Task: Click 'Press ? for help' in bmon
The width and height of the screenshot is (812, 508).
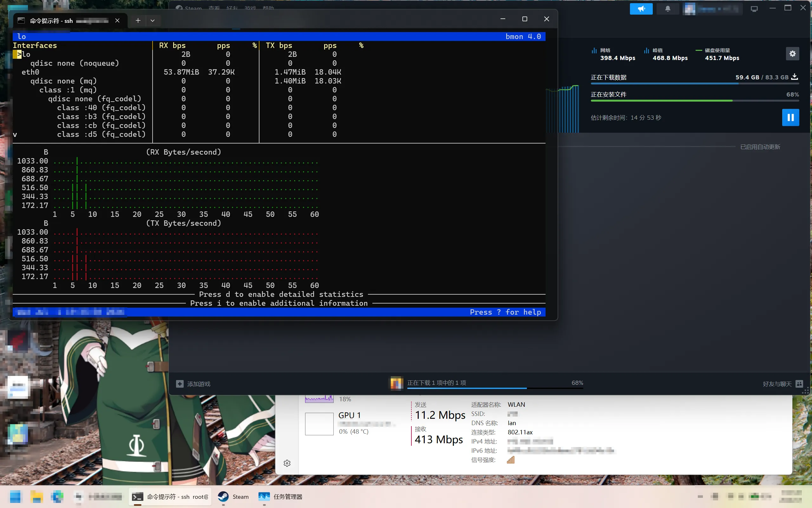Action: 505,312
